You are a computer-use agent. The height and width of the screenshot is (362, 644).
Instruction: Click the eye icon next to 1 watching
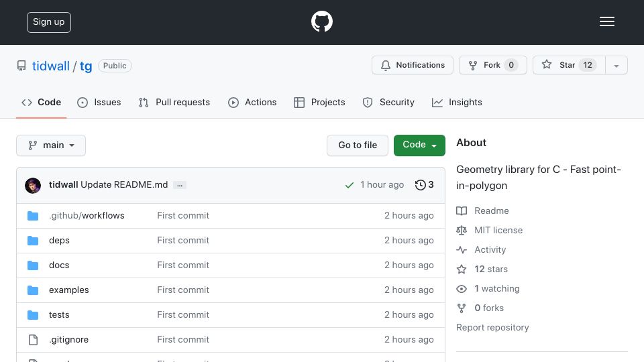pyautogui.click(x=462, y=289)
